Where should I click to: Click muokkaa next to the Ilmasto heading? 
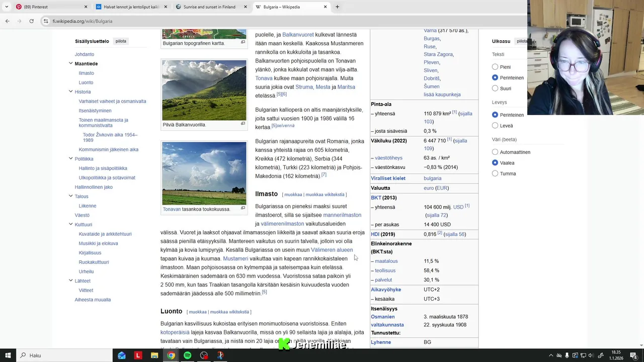[293, 195]
